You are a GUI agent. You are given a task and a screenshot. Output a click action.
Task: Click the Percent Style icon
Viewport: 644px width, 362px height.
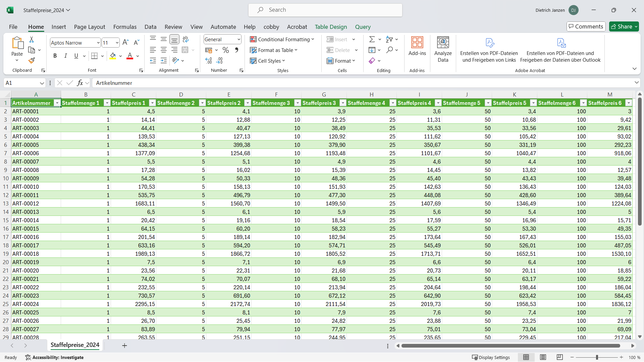tap(226, 50)
